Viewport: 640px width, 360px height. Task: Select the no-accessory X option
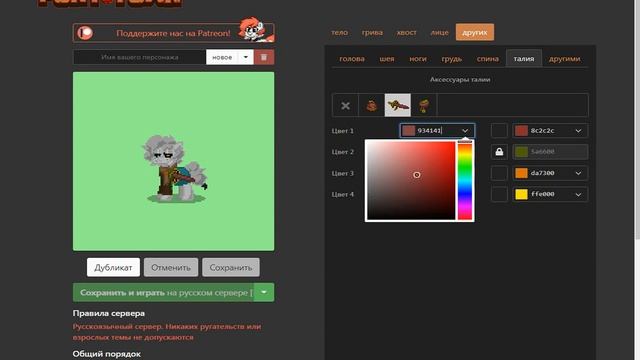[x=345, y=106]
